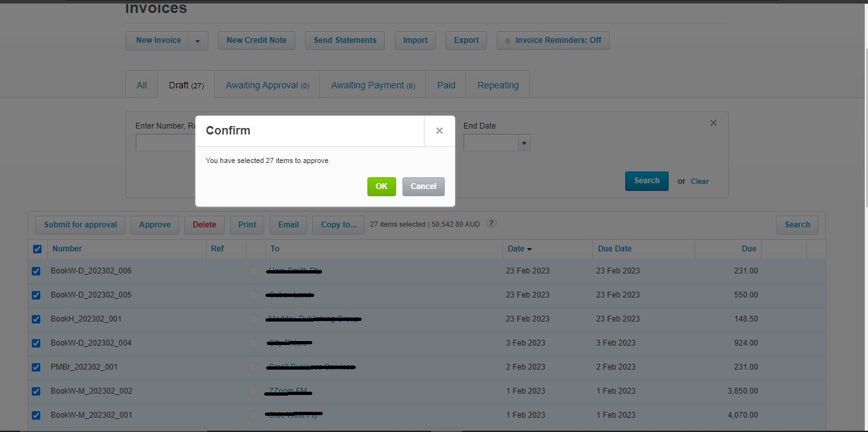
Task: Click the Print button
Action: (x=247, y=225)
